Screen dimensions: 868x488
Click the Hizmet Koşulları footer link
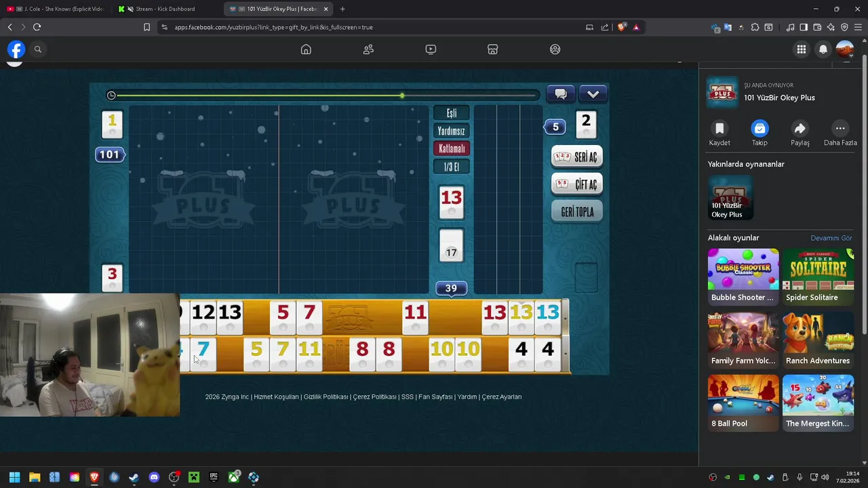pos(276,397)
